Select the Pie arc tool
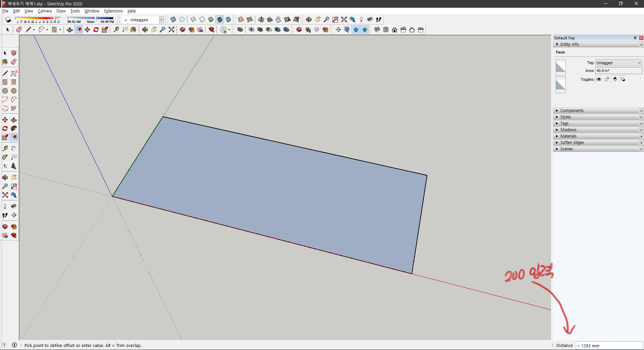The width and height of the screenshot is (644, 350). coord(14,108)
